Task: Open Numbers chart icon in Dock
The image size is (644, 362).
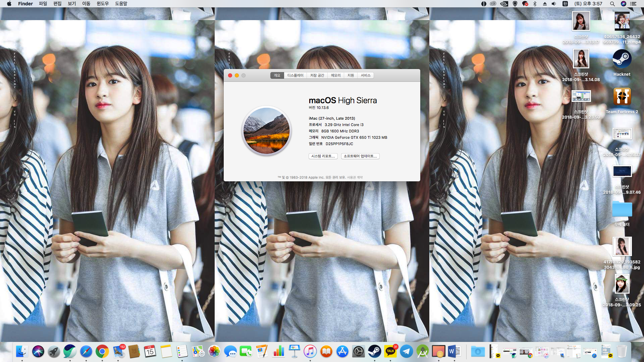Action: (x=278, y=351)
